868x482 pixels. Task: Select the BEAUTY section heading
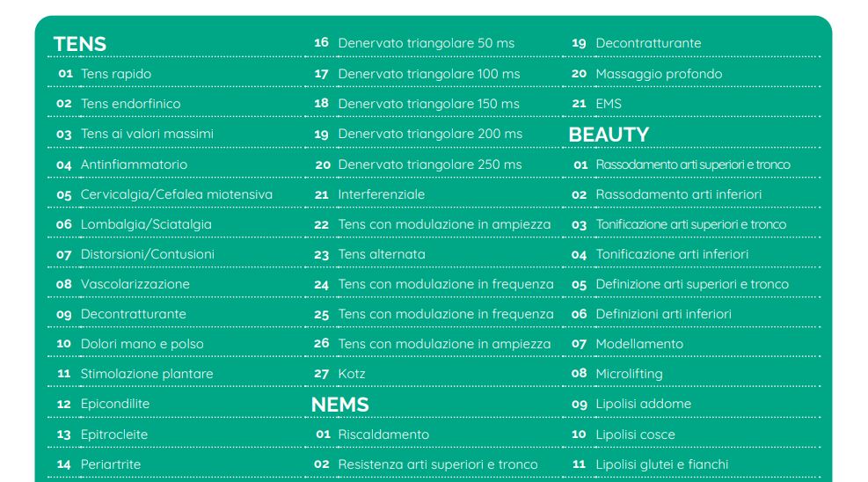click(609, 135)
